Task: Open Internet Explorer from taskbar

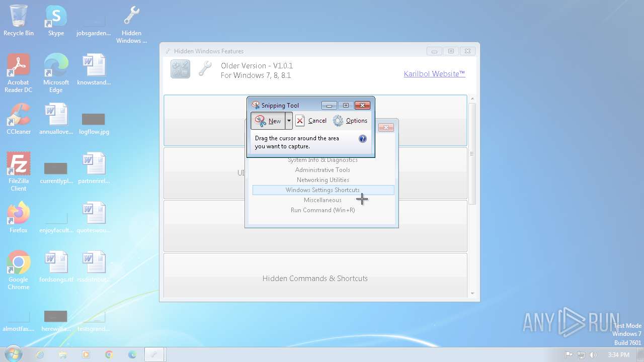Action: click(x=40, y=354)
